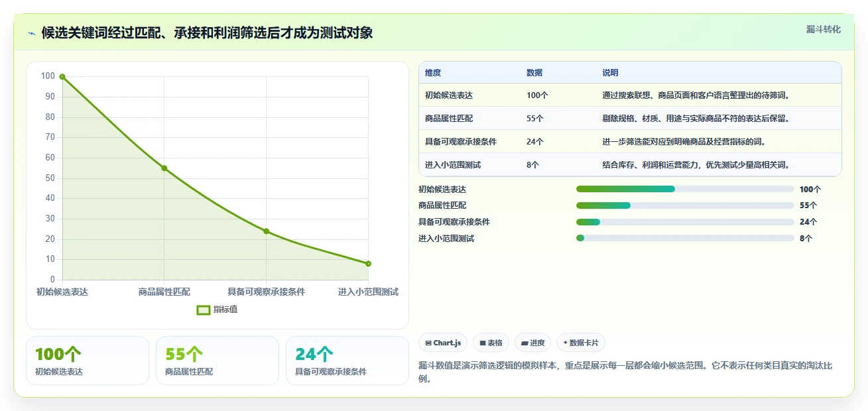Click the 具备可观察承接条件 progress bar
The image size is (868, 411).
coord(685,222)
